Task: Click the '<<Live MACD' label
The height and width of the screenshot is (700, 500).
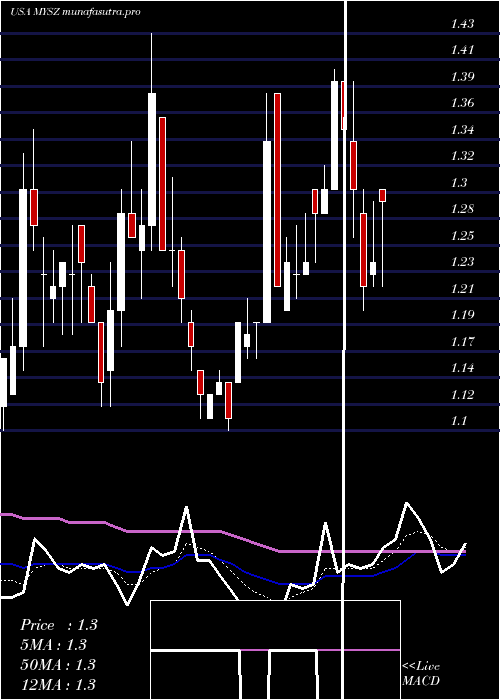Action: tap(421, 674)
